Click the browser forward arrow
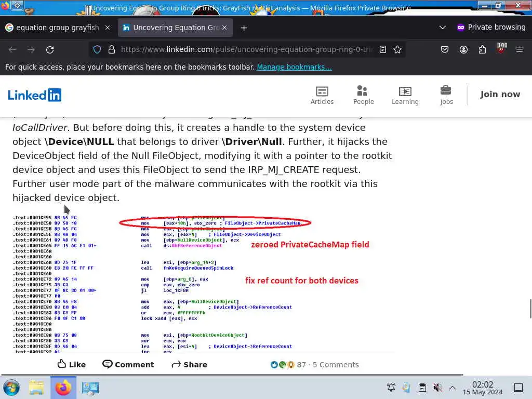Image resolution: width=532 pixels, height=399 pixels. [x=31, y=49]
